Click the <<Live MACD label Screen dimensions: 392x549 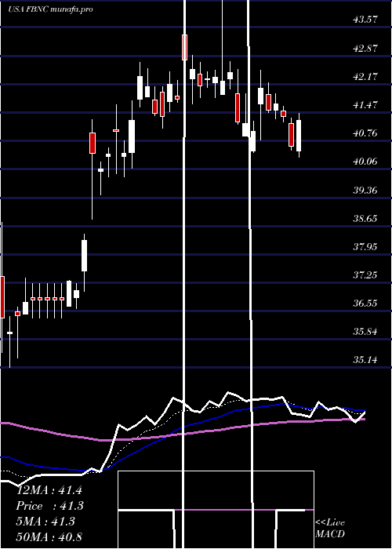point(330,529)
